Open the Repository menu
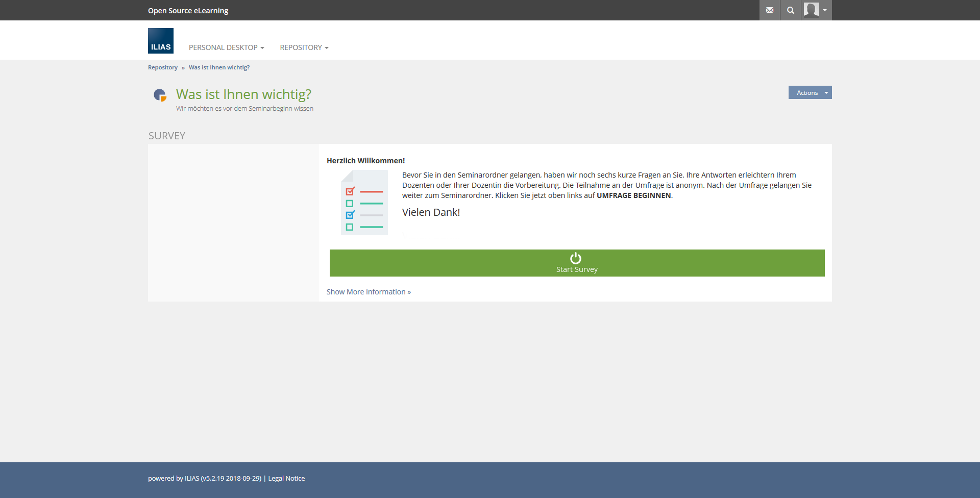This screenshot has height=498, width=980. point(304,47)
